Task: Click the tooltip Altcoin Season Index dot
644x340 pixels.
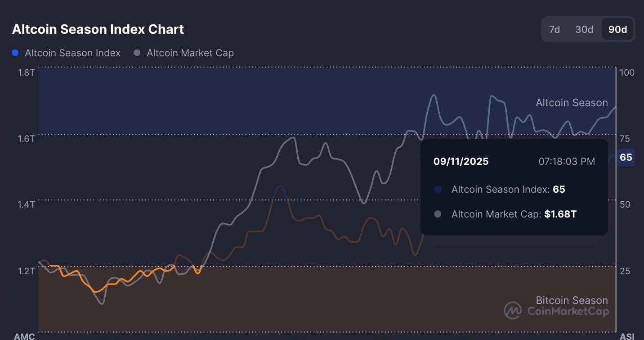Action: (438, 190)
